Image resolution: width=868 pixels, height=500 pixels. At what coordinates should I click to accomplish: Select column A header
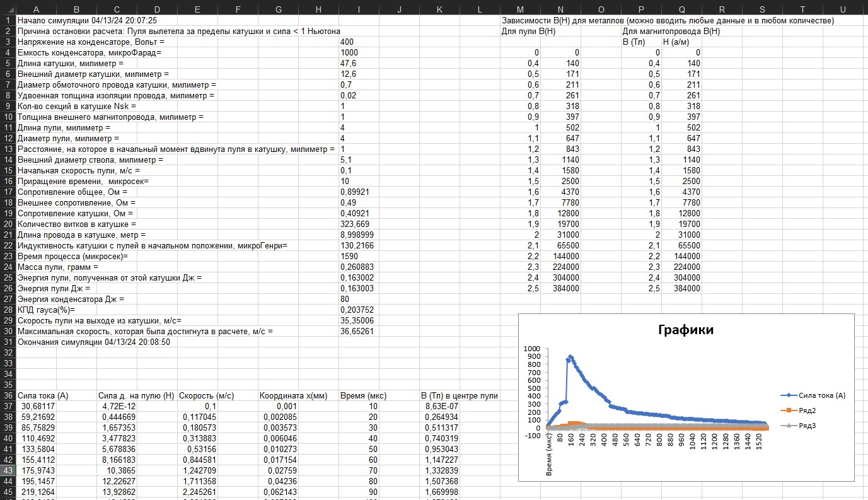35,9
